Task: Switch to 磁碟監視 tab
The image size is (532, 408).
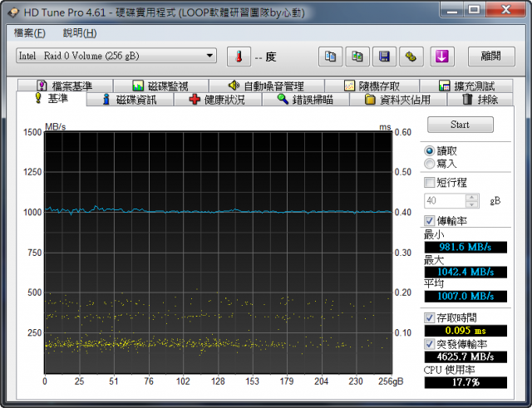Action: (x=160, y=86)
